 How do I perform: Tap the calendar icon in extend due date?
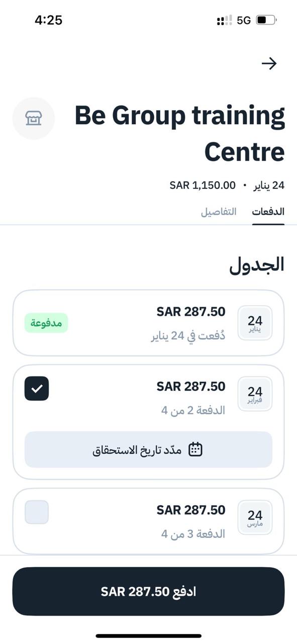point(195,449)
